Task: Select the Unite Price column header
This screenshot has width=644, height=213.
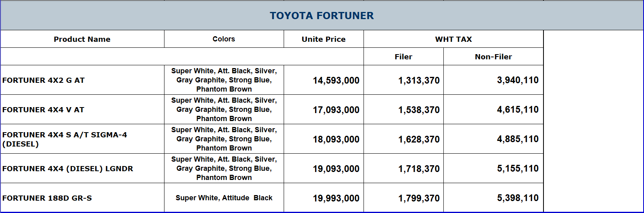Action: pos(324,39)
